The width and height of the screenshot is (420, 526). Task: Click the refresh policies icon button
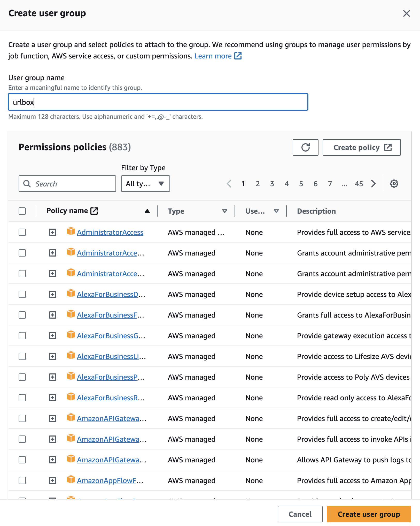point(305,147)
